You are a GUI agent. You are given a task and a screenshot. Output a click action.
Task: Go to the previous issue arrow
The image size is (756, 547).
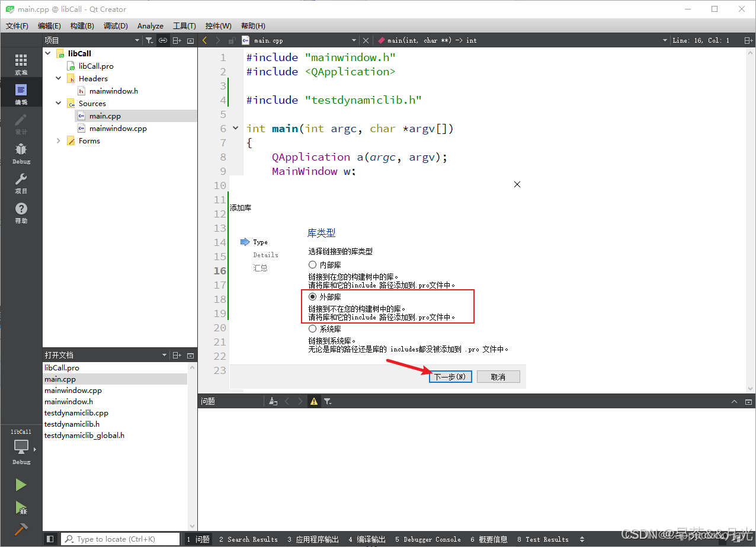pos(287,401)
